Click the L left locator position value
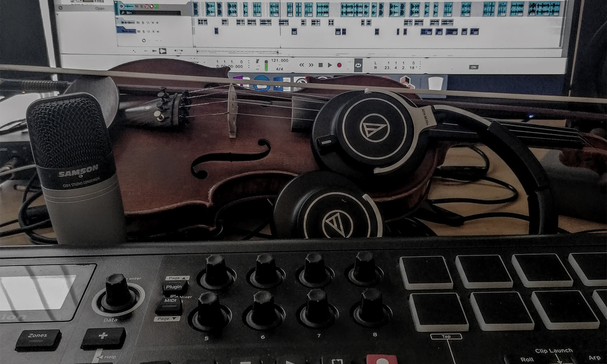 pyautogui.click(x=401, y=63)
